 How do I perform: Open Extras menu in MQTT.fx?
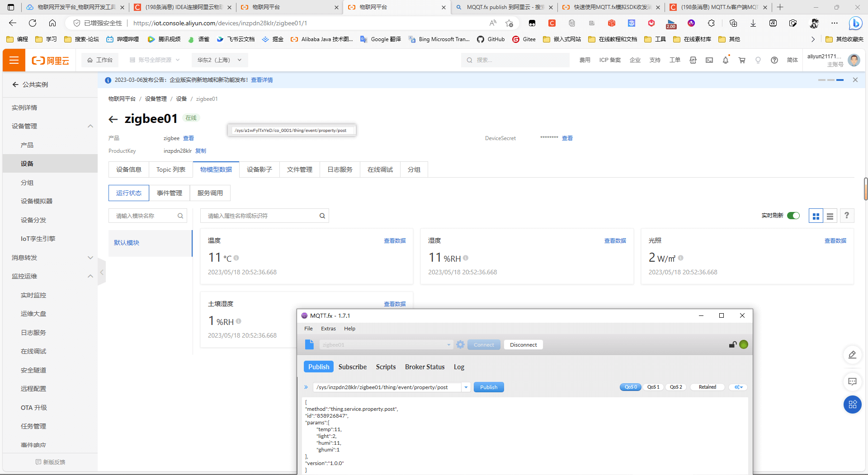(328, 329)
